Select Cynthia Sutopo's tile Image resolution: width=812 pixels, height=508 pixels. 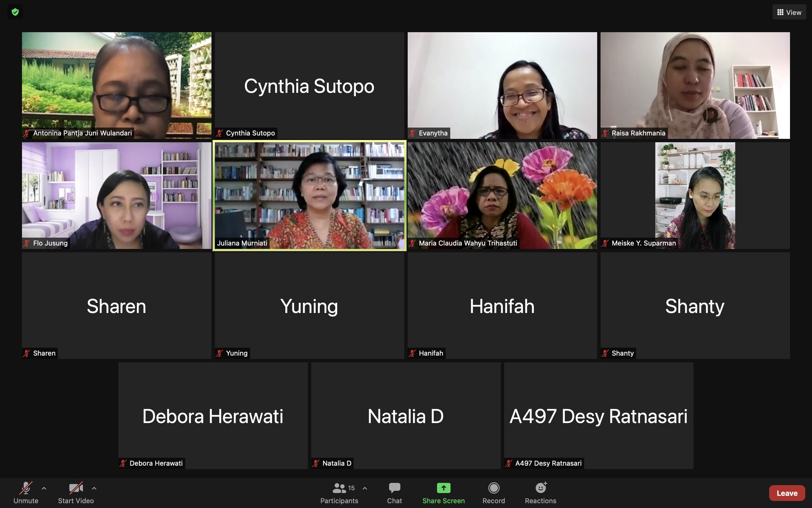[309, 85]
